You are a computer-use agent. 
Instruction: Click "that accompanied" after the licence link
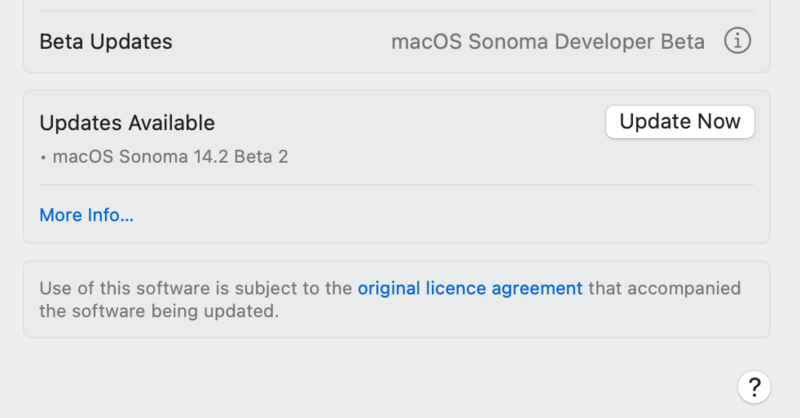[x=665, y=288]
